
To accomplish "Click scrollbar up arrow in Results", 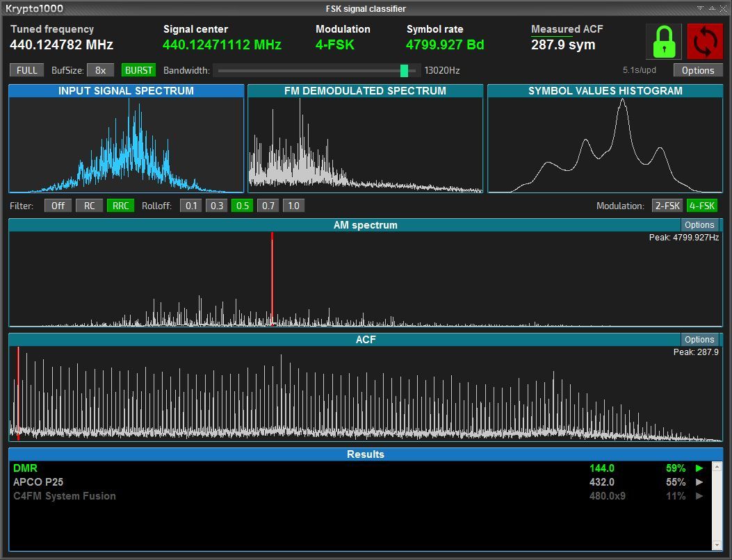I will (x=717, y=466).
